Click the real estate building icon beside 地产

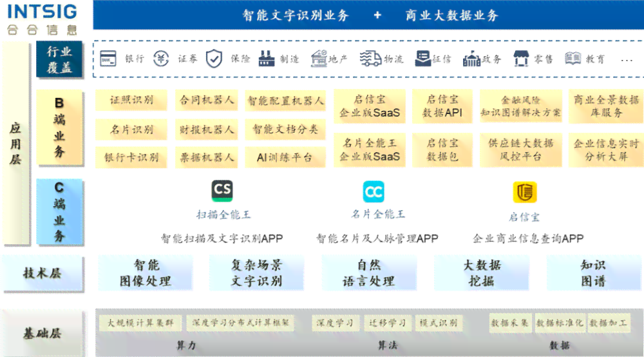click(319, 59)
